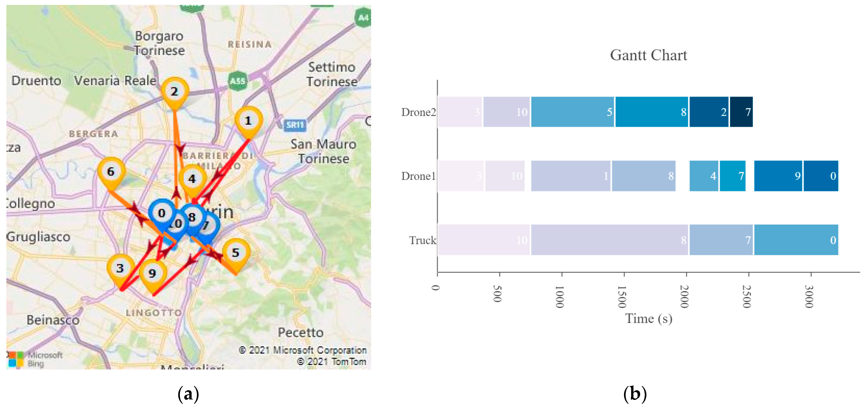This screenshot has height=408, width=868.
Task: Click the Drone1 bar segment labeled 1
Action: coord(571,176)
